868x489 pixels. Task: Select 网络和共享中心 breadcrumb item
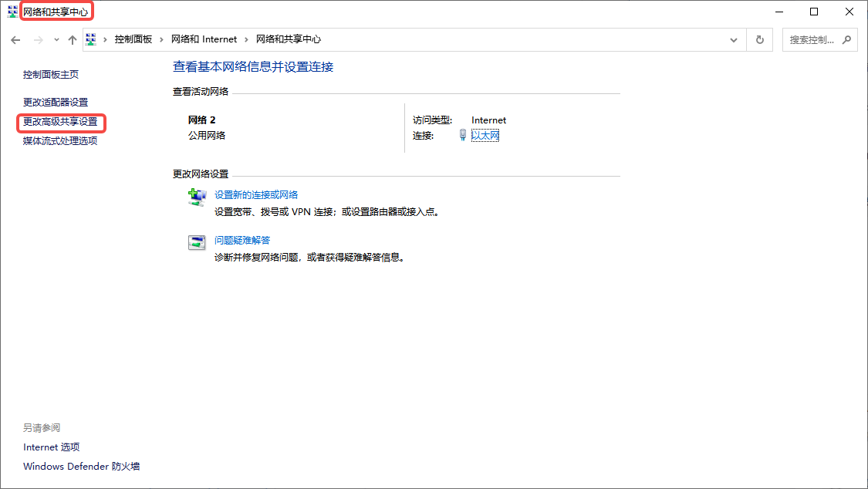point(289,39)
